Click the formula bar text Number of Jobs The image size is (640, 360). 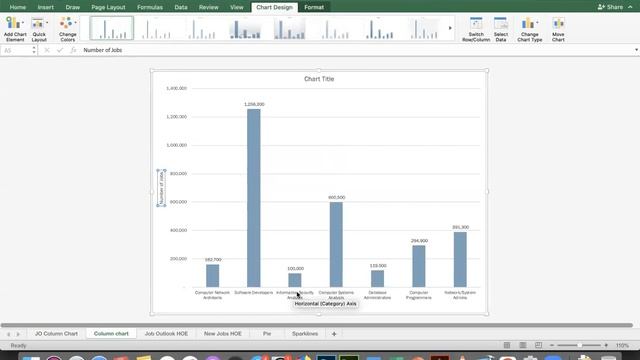point(103,50)
